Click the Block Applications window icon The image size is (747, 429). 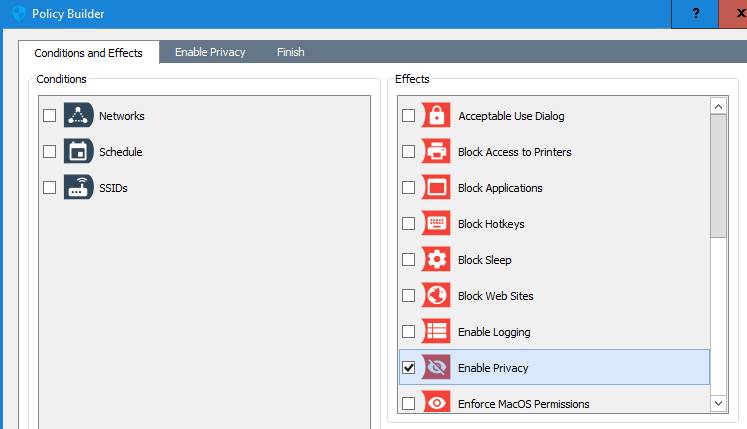pos(436,187)
